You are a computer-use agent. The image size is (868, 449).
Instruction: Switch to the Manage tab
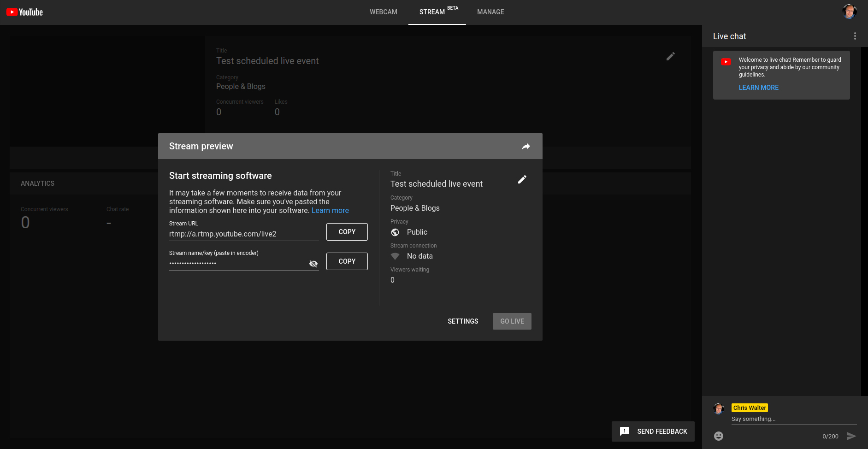[490, 12]
